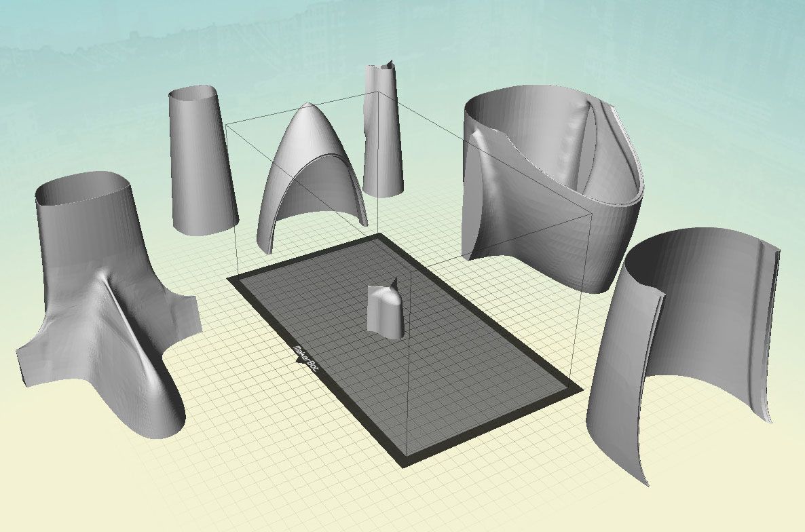The image size is (805, 532).
Task: Click the nearest bottom corner of the build plate
Action: (x=409, y=465)
